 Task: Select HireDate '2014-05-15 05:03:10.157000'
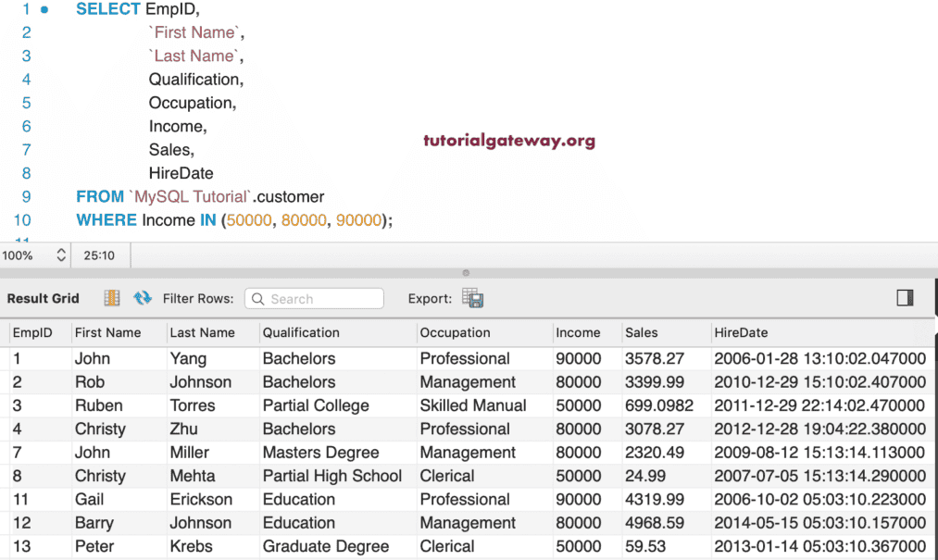click(820, 523)
